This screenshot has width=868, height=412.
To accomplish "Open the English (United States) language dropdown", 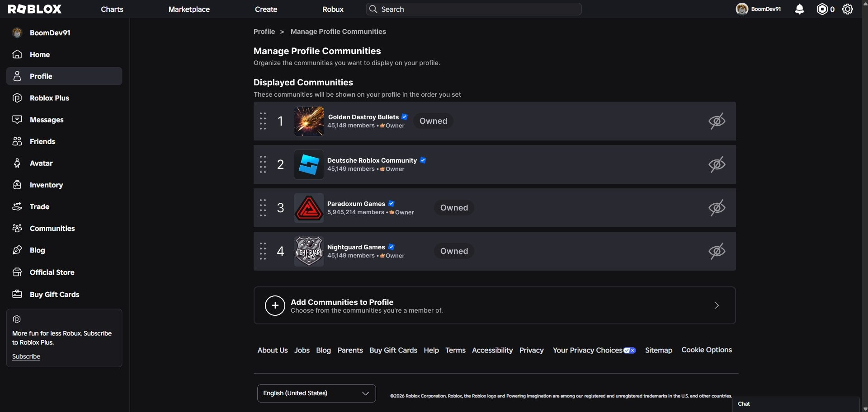I will pos(316,393).
